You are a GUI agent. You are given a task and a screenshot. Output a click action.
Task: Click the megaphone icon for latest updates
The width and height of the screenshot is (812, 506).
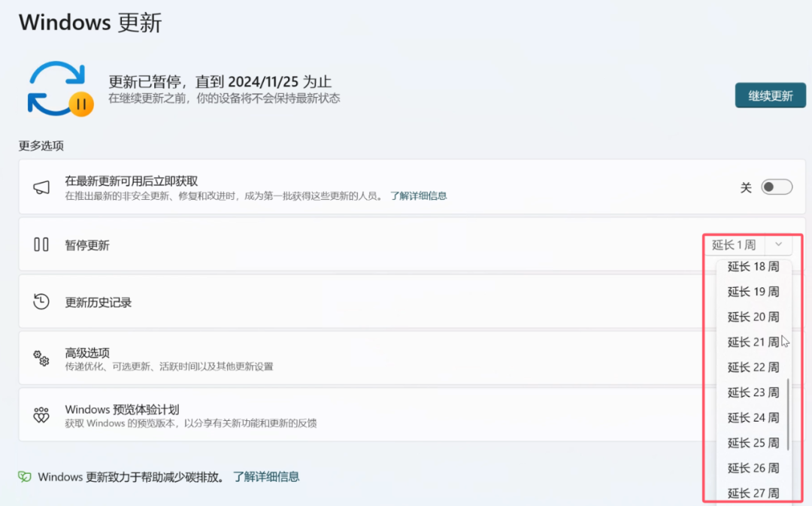click(x=41, y=187)
